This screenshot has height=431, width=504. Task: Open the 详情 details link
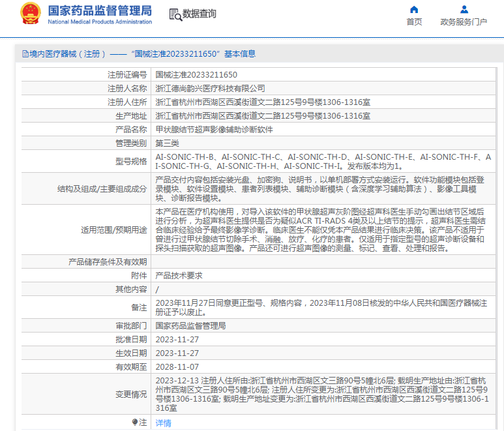[x=163, y=423]
